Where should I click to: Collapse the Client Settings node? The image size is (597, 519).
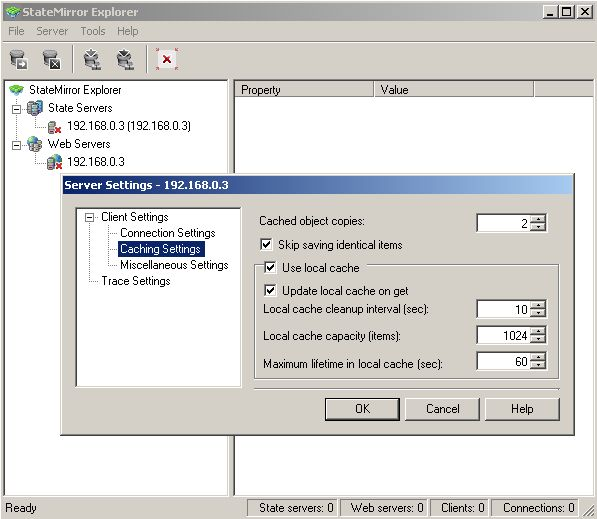(89, 217)
